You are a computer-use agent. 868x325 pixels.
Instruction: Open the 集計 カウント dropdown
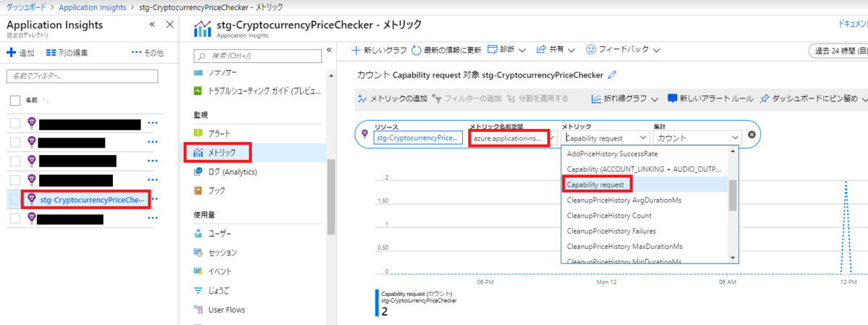pos(697,138)
